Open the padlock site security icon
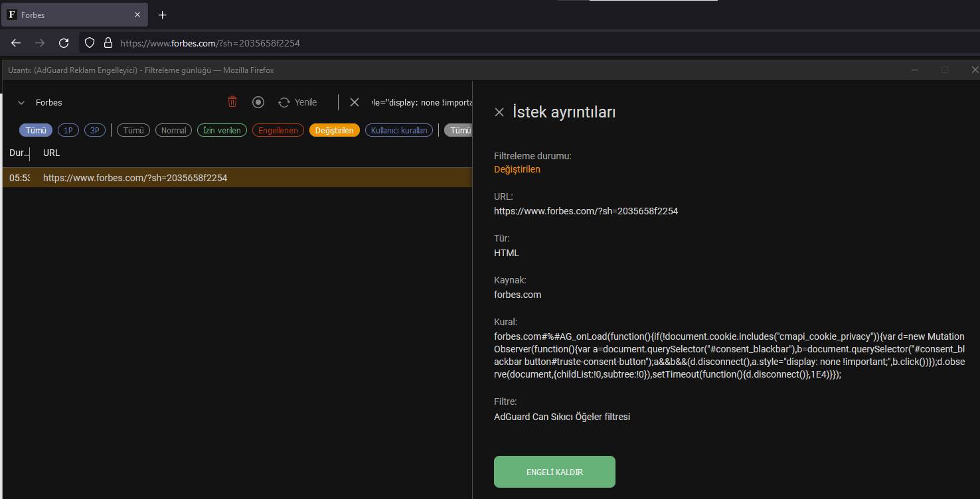 click(x=108, y=42)
